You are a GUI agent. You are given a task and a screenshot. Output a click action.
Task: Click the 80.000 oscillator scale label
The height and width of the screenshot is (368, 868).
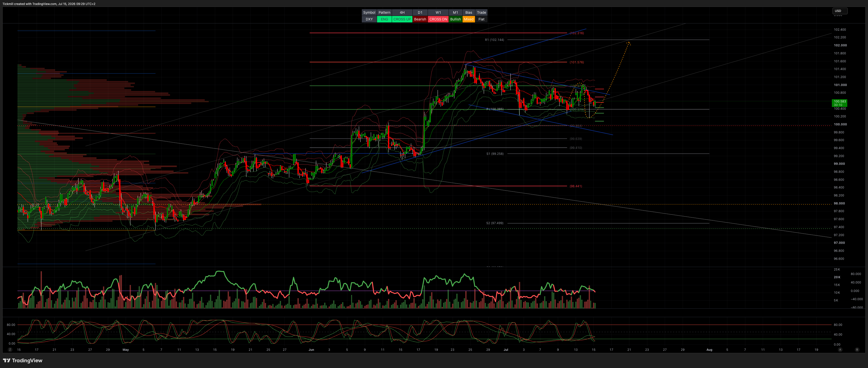(856, 274)
